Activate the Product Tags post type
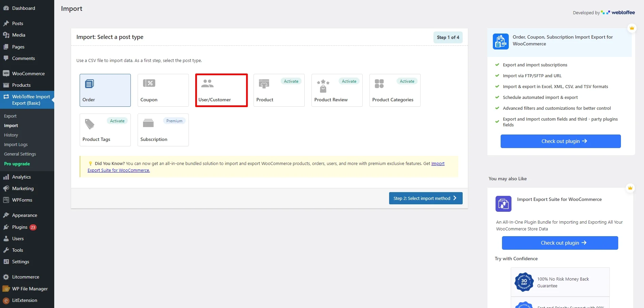Screen dimensions: 644x308 pos(117,121)
